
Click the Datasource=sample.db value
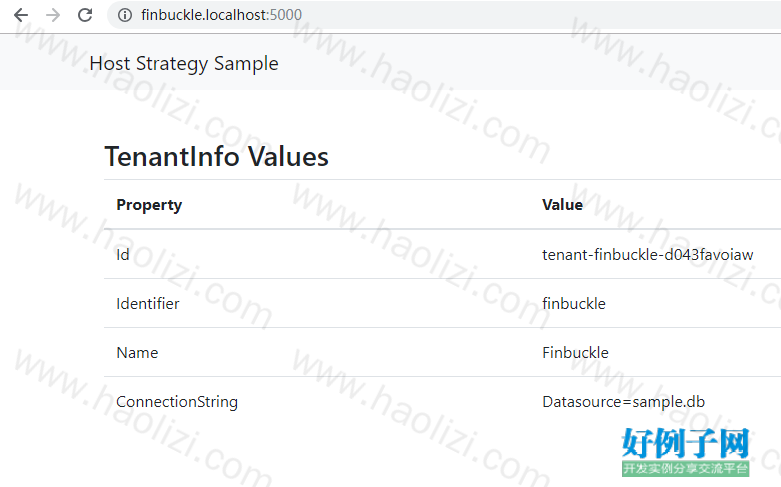point(623,402)
